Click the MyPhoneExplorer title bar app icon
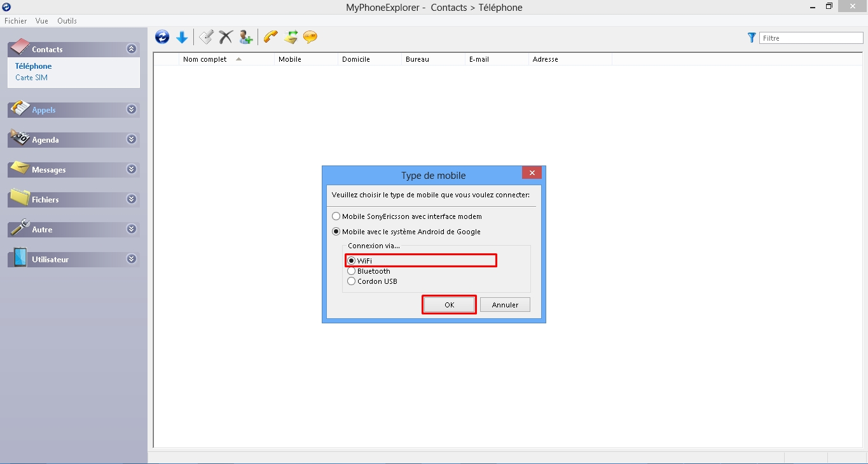The image size is (868, 464). [7, 7]
